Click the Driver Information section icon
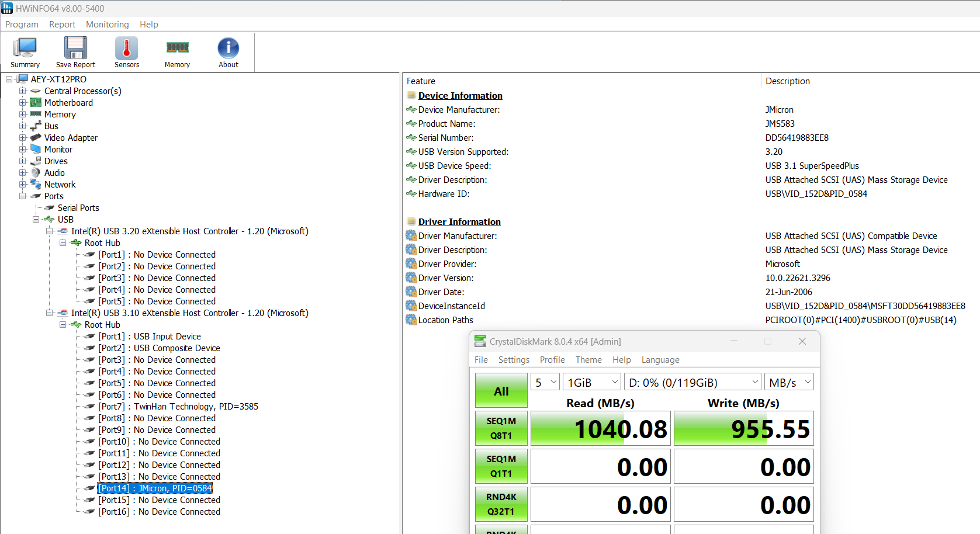 click(411, 222)
